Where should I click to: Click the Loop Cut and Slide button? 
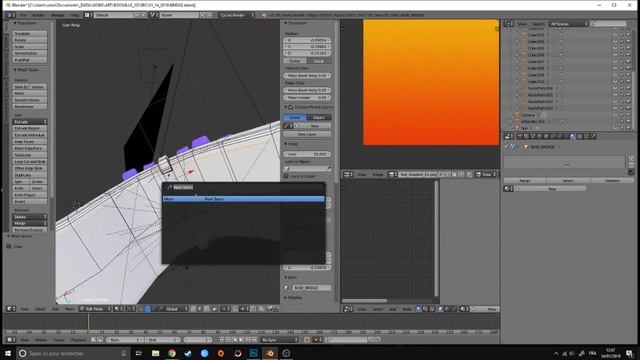point(30,162)
